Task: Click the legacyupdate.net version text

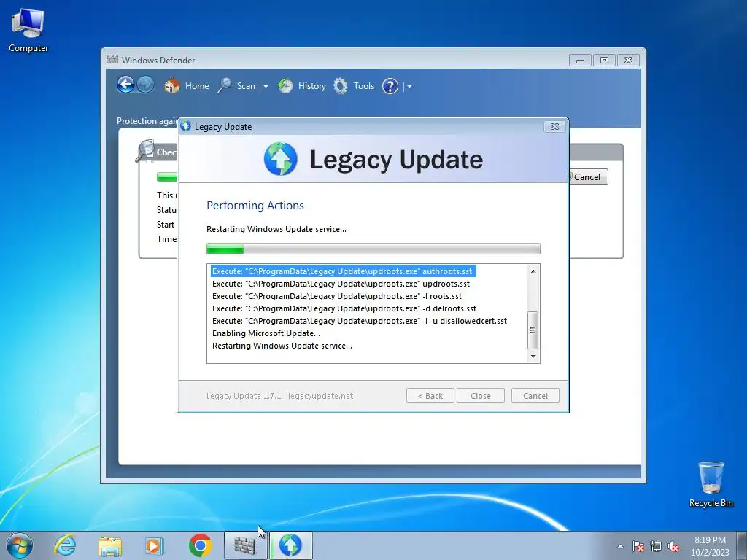Action: tap(279, 396)
